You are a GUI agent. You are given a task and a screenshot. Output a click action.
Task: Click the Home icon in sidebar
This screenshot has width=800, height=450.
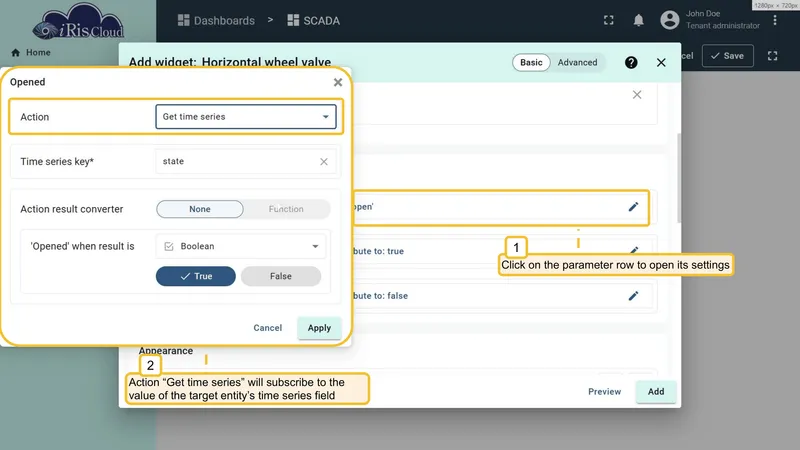click(15, 53)
